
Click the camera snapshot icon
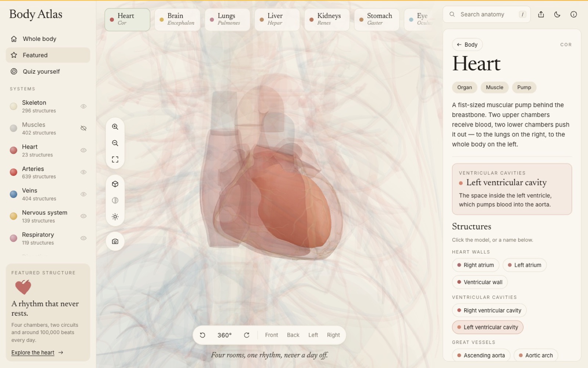pyautogui.click(x=115, y=241)
